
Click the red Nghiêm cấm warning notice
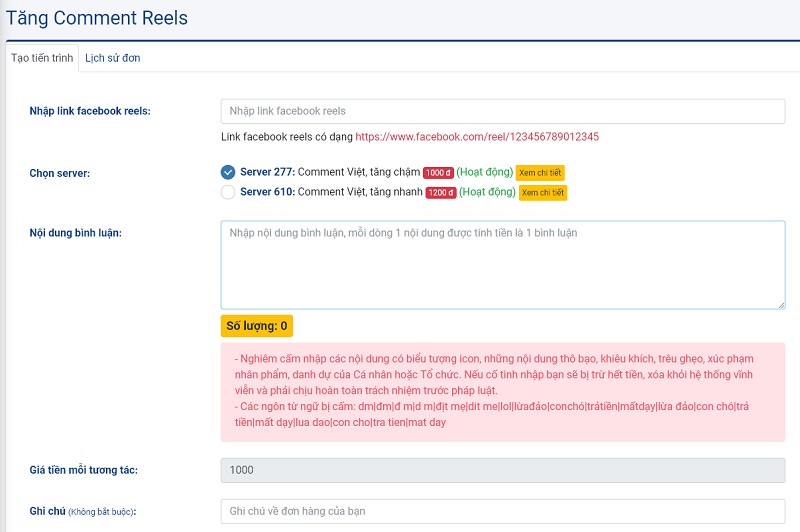(503, 392)
